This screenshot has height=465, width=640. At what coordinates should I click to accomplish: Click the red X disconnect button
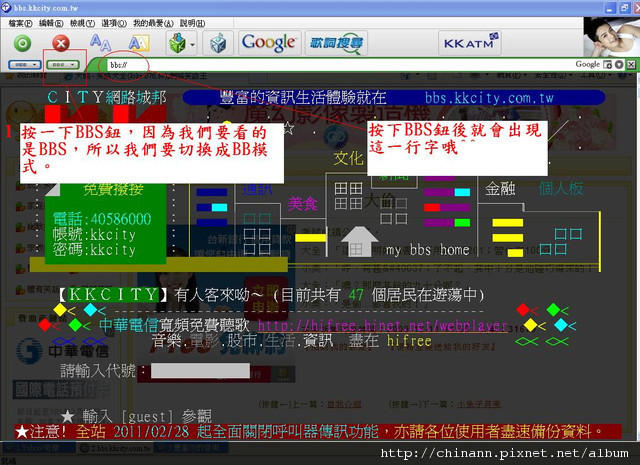[x=61, y=43]
